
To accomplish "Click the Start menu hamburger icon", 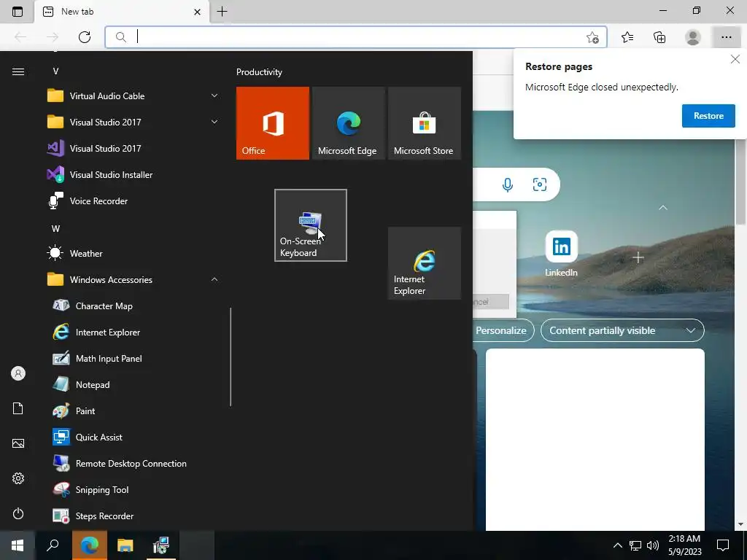I will pos(18,71).
